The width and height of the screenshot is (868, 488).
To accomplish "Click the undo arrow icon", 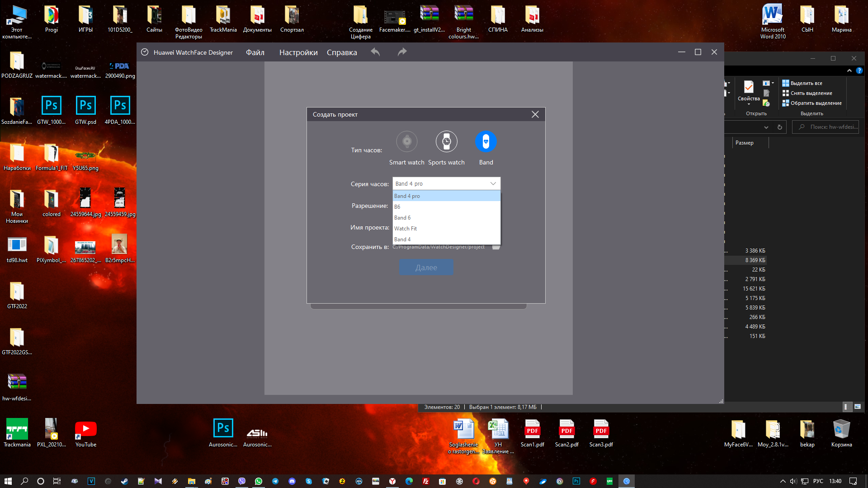I will click(x=375, y=52).
